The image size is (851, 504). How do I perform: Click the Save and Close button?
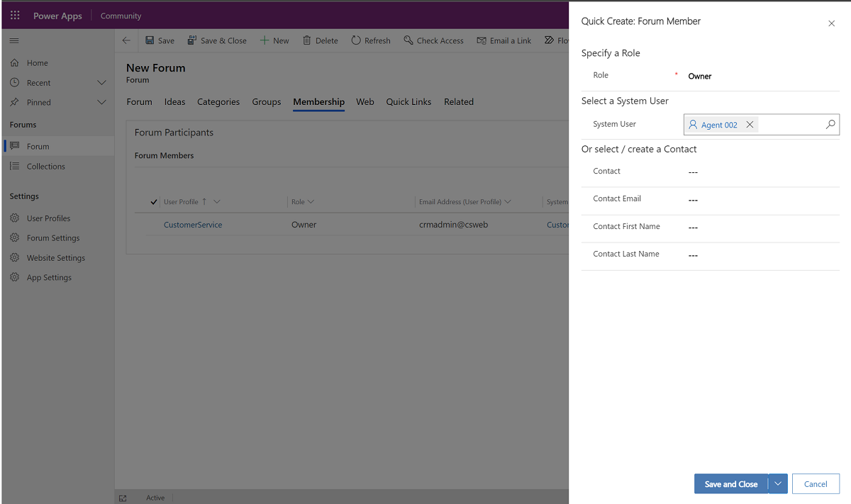tap(731, 484)
